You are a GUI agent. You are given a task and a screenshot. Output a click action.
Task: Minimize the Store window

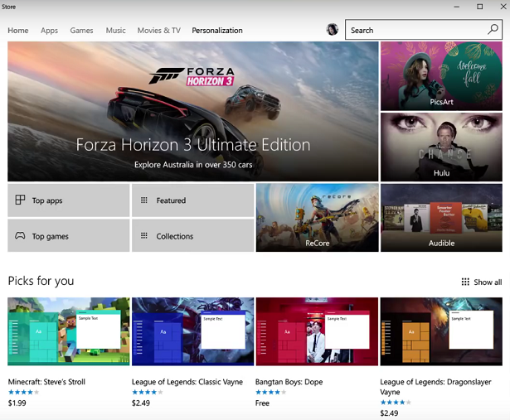(x=457, y=7)
